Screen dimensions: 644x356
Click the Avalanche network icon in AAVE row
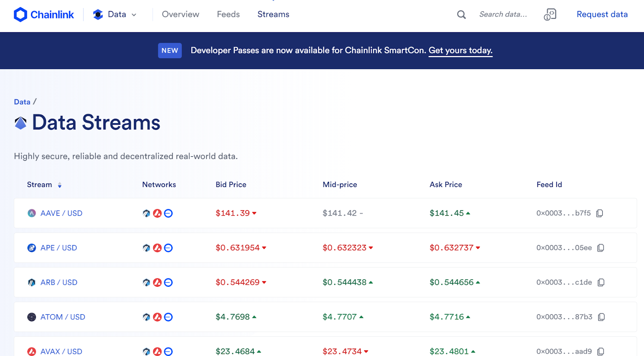click(x=157, y=213)
